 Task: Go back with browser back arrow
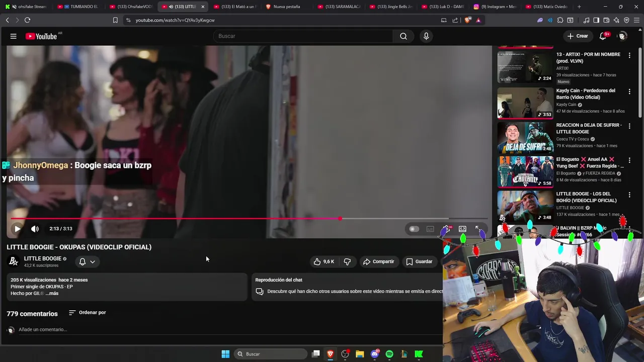(x=7, y=20)
